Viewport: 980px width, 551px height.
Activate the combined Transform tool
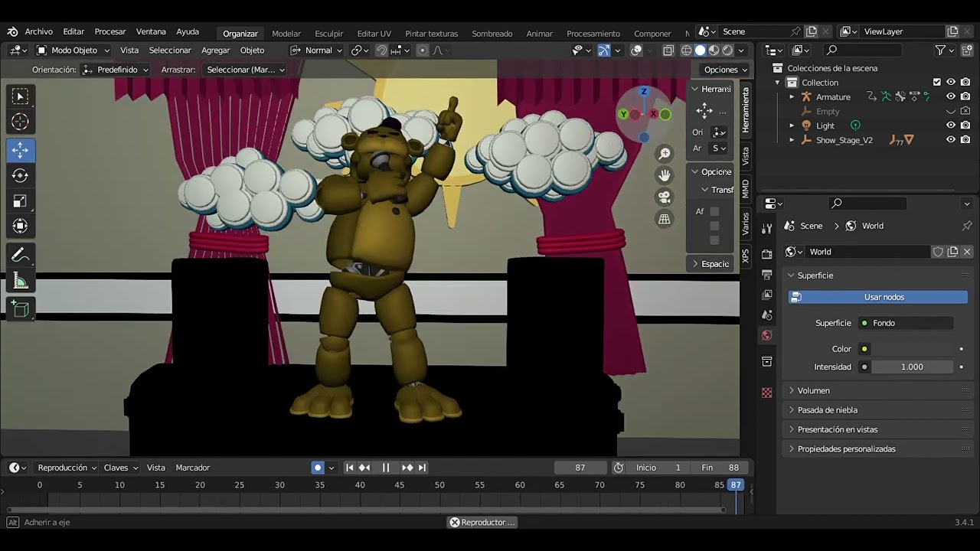[x=20, y=227]
